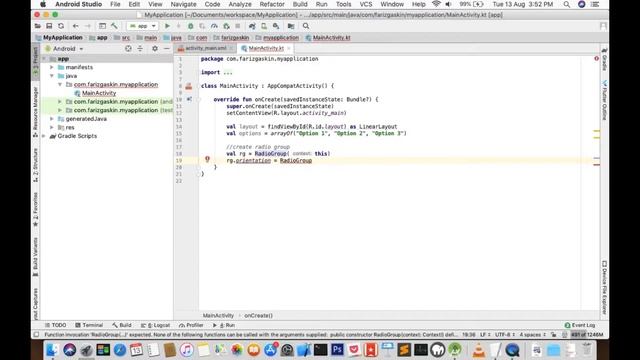The height and width of the screenshot is (360, 640).
Task: Expand the manifests folder
Action: (52, 67)
